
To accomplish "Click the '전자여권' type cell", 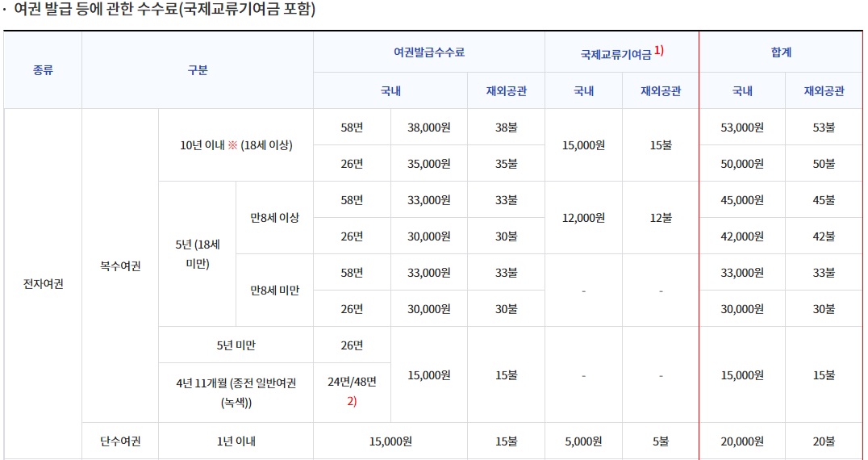I will point(43,284).
